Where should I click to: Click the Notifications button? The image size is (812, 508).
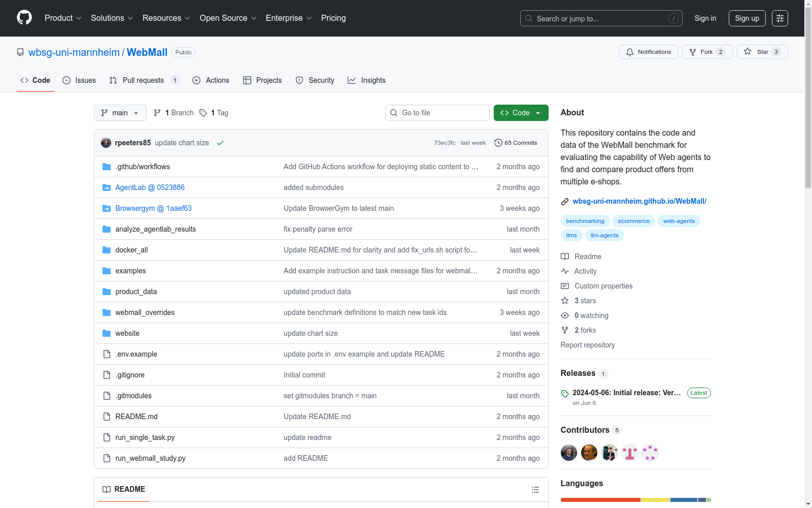649,52
